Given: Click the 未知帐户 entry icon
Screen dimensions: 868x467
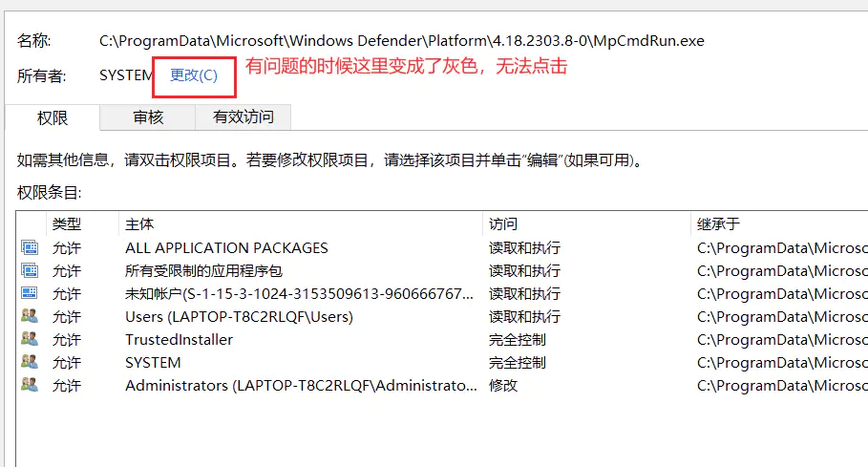Looking at the screenshot, I should (x=30, y=293).
